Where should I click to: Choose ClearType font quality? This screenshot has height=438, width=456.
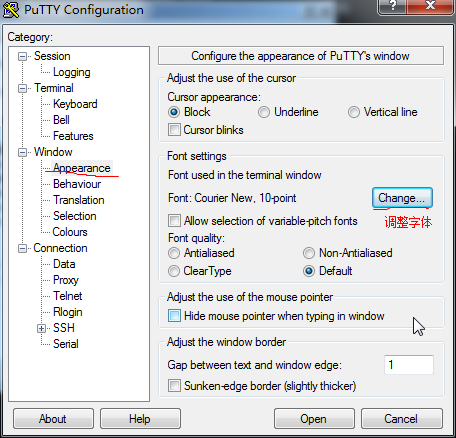click(x=174, y=271)
